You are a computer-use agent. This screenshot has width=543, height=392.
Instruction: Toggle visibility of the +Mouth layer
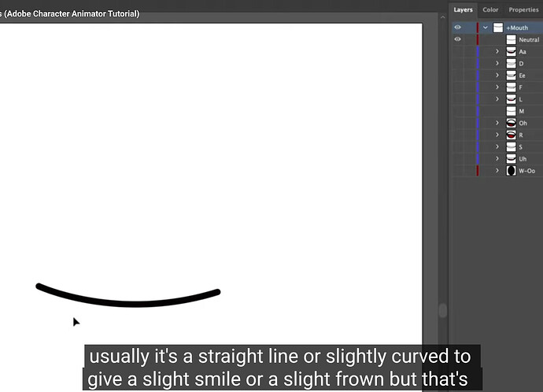457,28
